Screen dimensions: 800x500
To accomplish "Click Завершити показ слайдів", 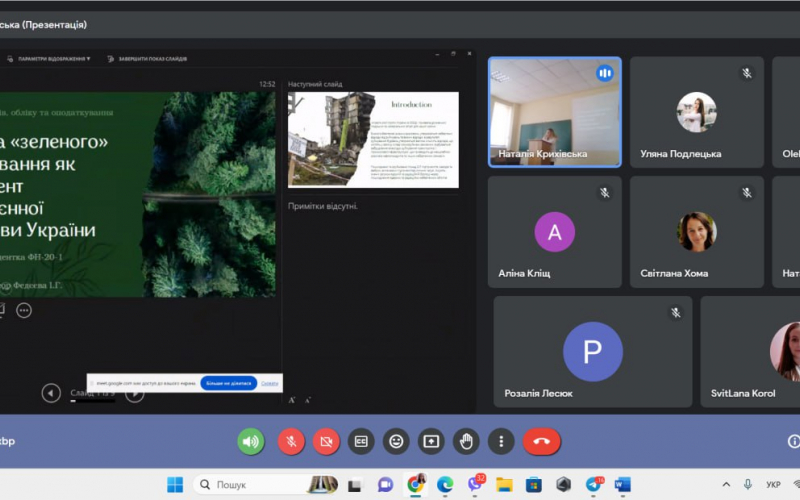I will point(147,59).
